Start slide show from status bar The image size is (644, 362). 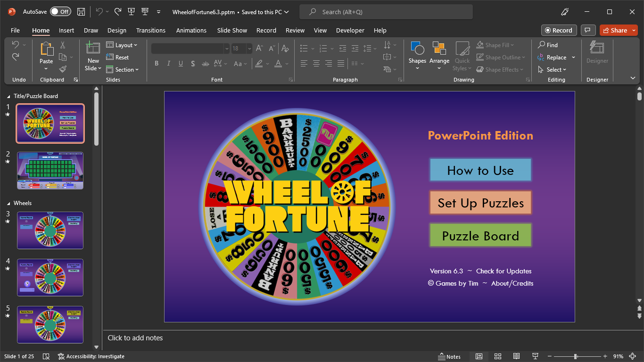[535, 356]
